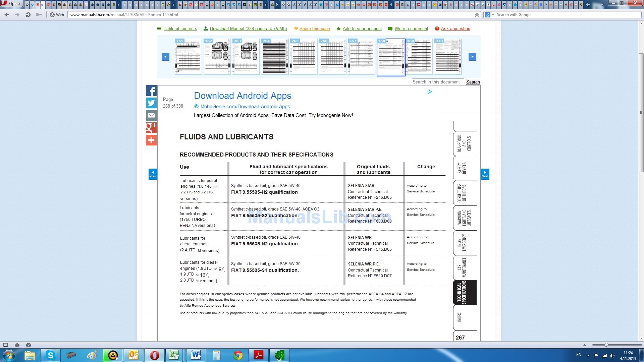This screenshot has height=362, width=644.
Task: Open Outlook from the taskbar
Action: [x=133, y=355]
